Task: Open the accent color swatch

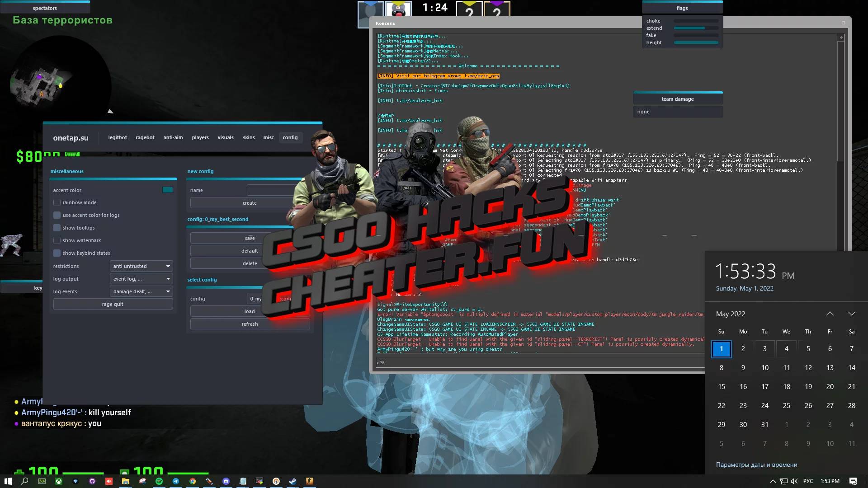Action: pos(168,190)
